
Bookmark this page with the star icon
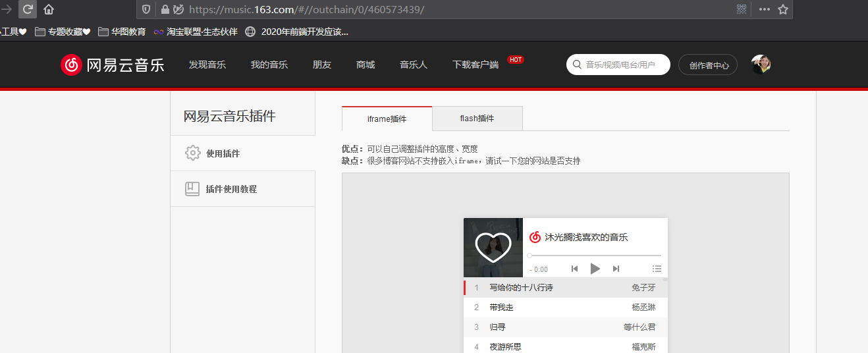point(783,9)
